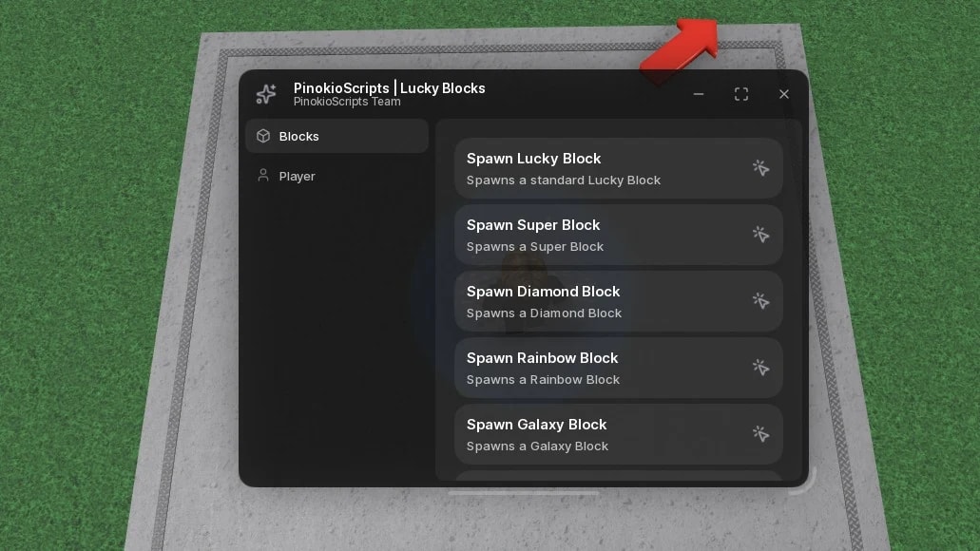
Task: Click the 'PinokioScripts Team' subtitle text
Action: coord(347,102)
